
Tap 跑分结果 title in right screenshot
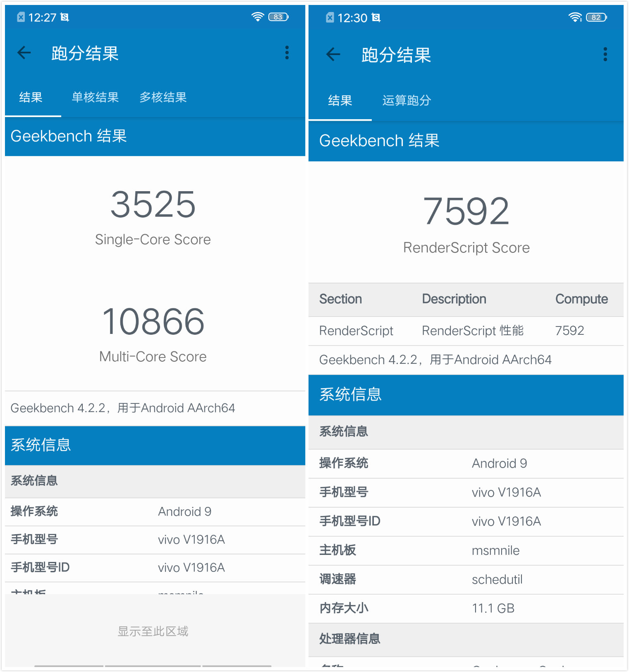tap(396, 55)
